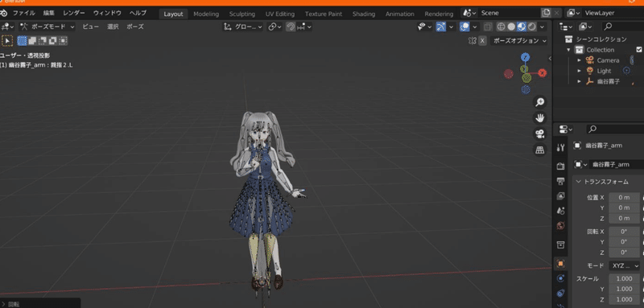
Task: Open the editor type dropdown of 3D viewport
Action: 7,27
